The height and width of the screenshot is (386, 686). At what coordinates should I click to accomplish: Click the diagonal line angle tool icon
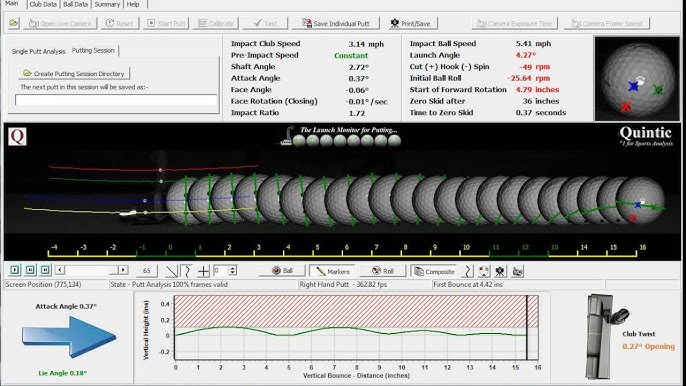[x=172, y=271]
